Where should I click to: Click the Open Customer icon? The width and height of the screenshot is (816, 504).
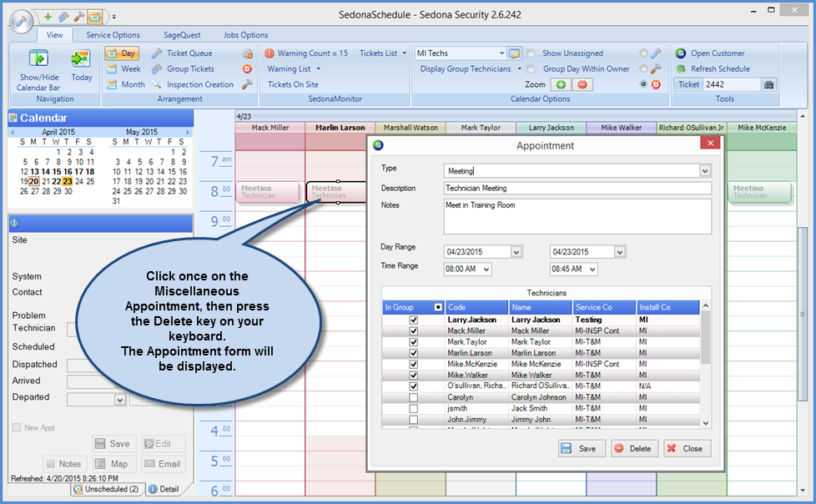click(x=681, y=53)
